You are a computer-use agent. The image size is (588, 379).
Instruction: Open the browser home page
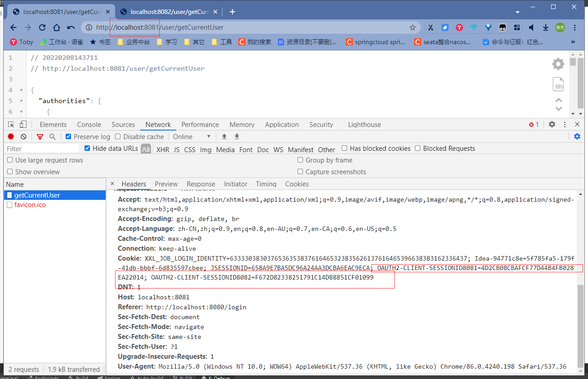[x=57, y=27]
